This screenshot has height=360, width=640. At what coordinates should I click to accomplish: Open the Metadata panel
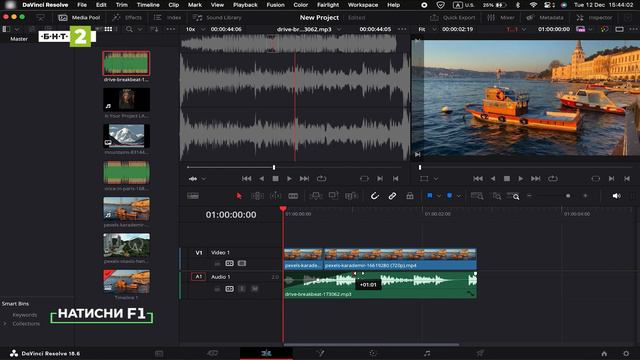(545, 18)
